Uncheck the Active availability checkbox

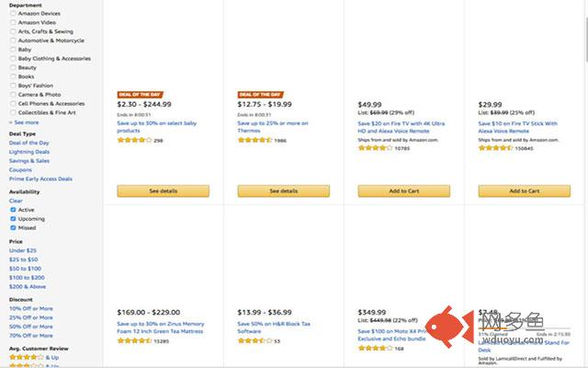pos(13,210)
